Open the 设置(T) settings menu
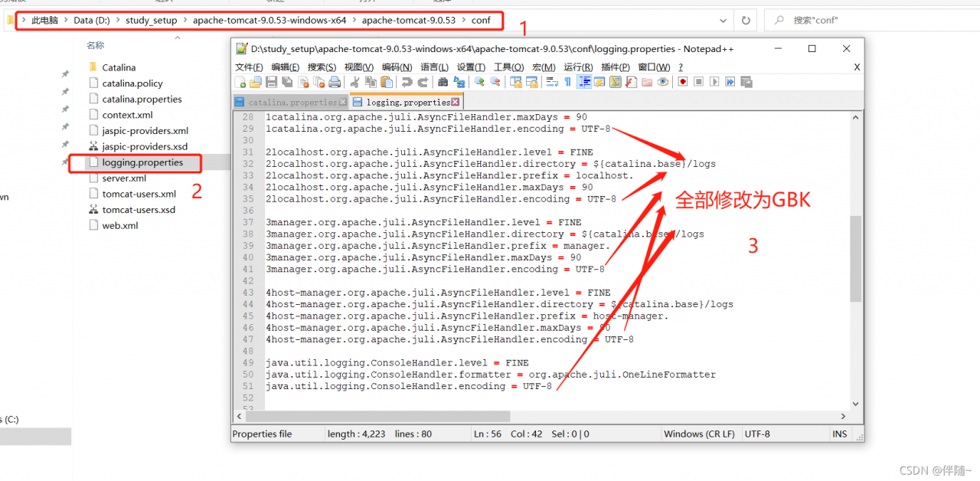The image size is (980, 481). click(472, 67)
